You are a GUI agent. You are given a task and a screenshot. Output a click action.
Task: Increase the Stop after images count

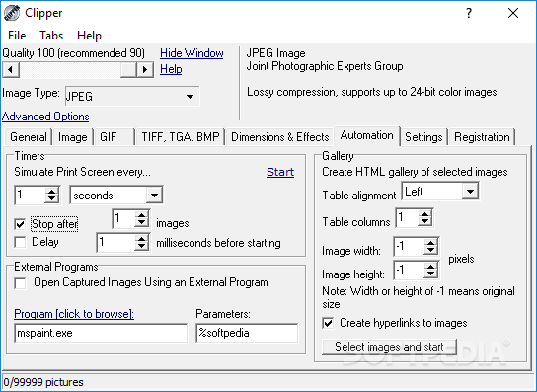pos(141,215)
